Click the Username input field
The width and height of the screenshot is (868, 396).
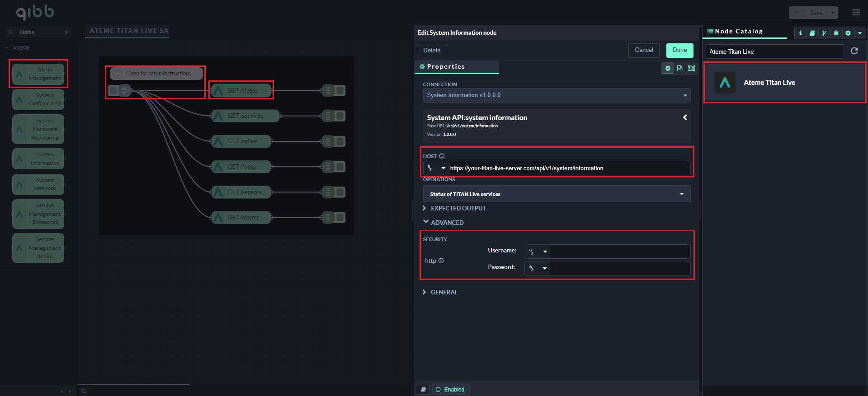coord(620,251)
